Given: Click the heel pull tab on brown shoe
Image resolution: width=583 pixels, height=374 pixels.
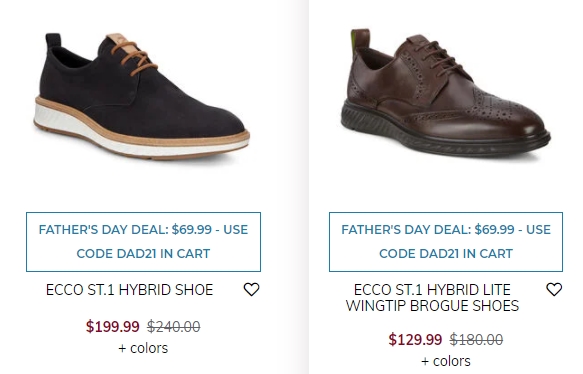Looking at the screenshot, I should [x=360, y=41].
